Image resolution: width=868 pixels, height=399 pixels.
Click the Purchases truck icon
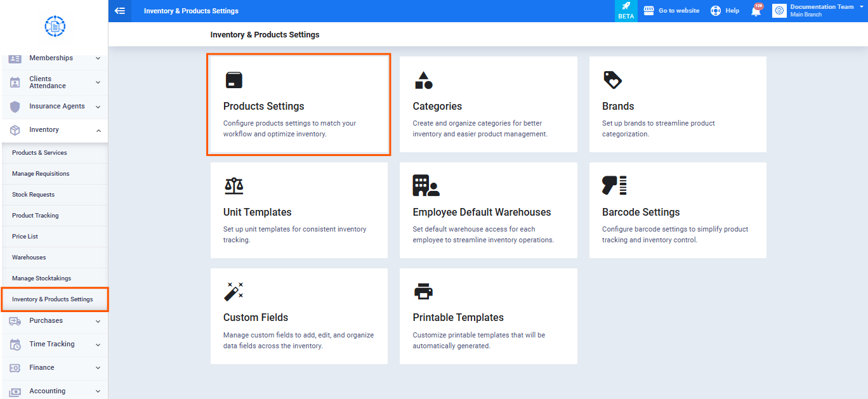[x=15, y=321]
